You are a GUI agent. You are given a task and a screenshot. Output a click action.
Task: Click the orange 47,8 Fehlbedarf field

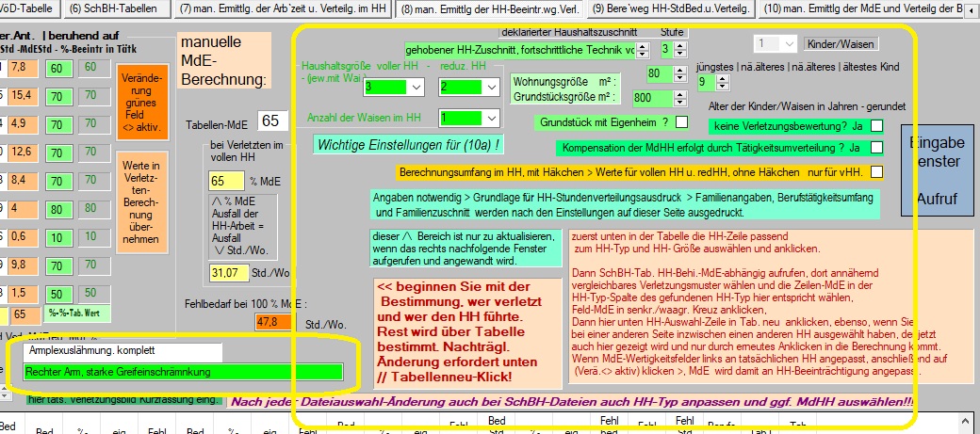point(273,322)
